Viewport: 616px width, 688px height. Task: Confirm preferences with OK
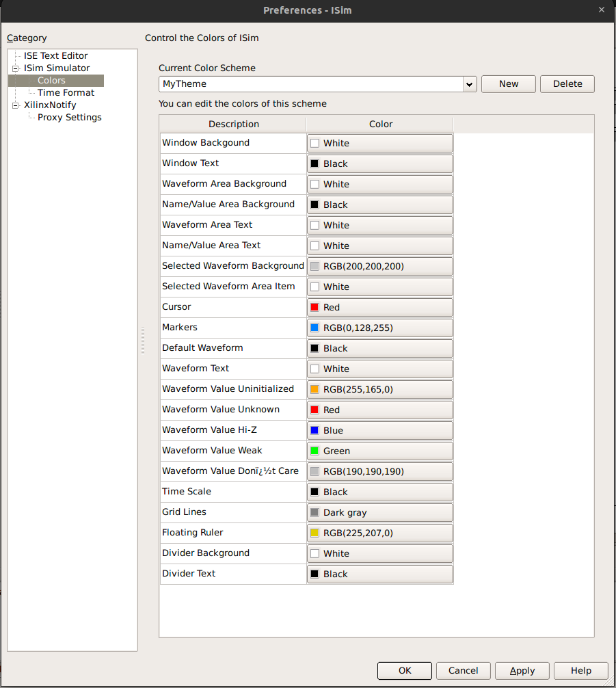coord(404,670)
